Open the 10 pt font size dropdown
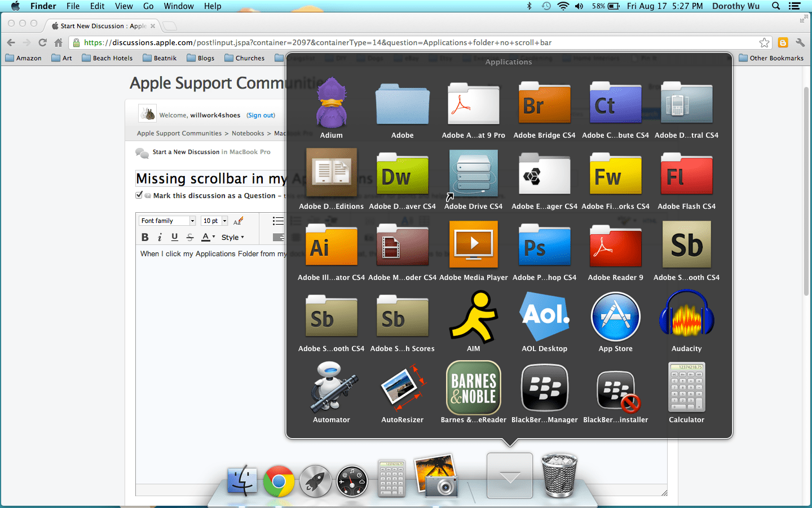Image resolution: width=812 pixels, height=508 pixels. (214, 220)
